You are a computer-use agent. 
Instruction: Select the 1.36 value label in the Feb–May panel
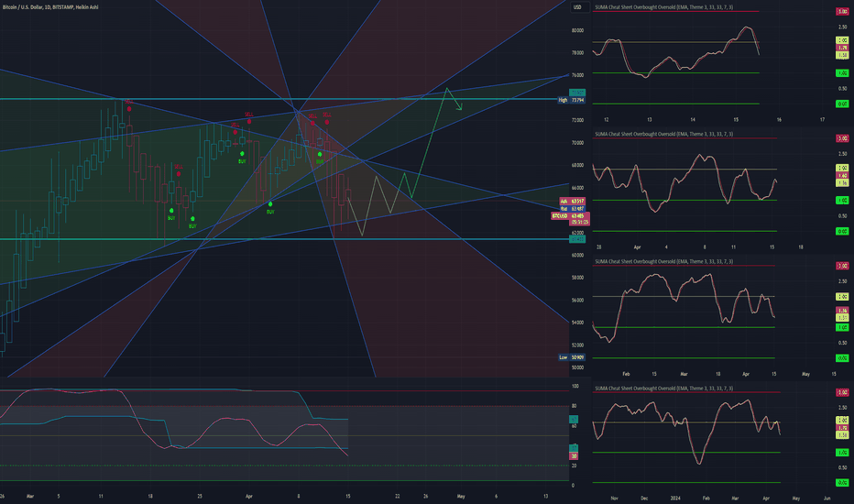point(842,311)
